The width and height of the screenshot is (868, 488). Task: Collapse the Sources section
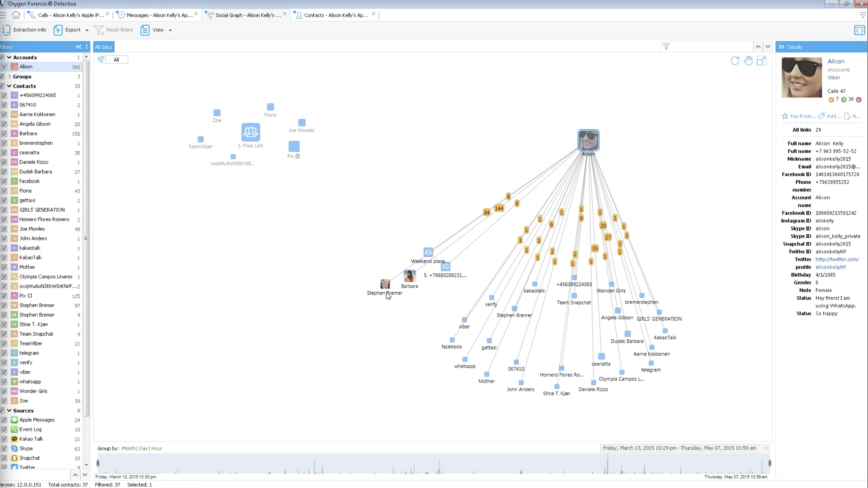[9, 411]
